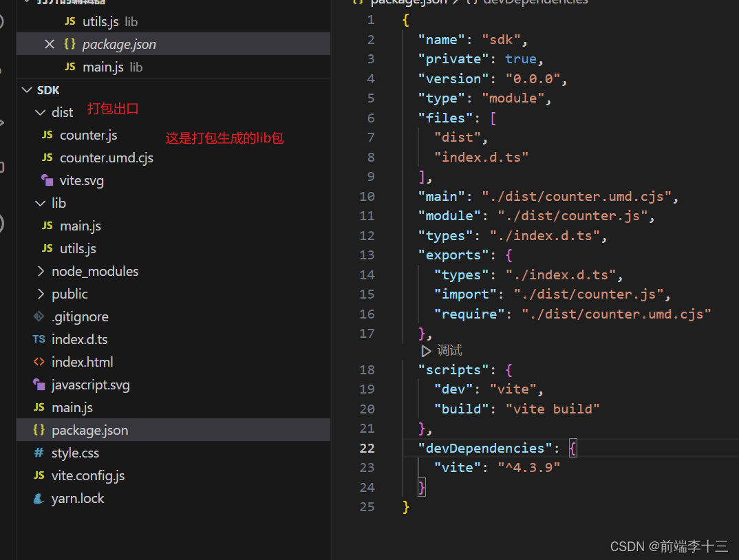Click JS icon of main.js lib editor
The height and width of the screenshot is (560, 739).
point(69,67)
